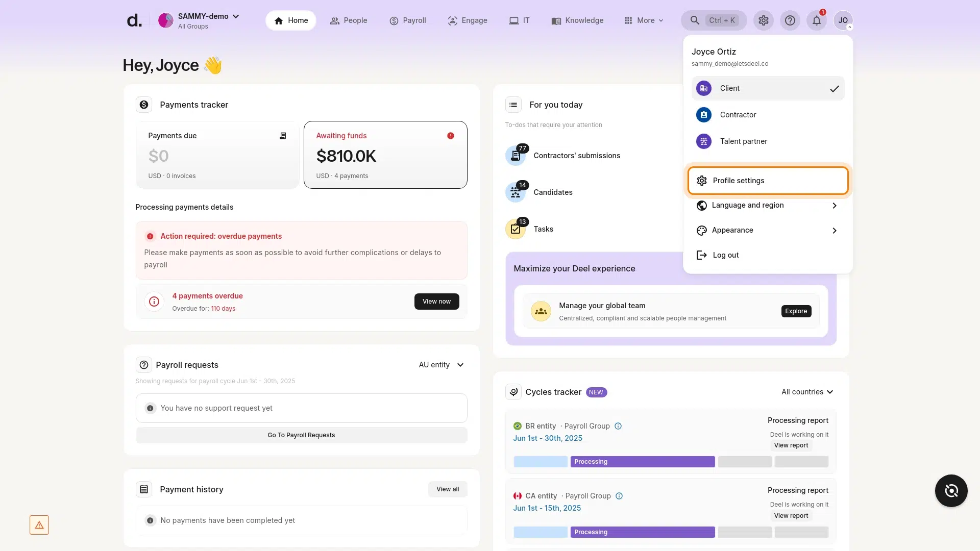Expand the All countries filter dropdown
980x551 pixels.
coord(807,392)
